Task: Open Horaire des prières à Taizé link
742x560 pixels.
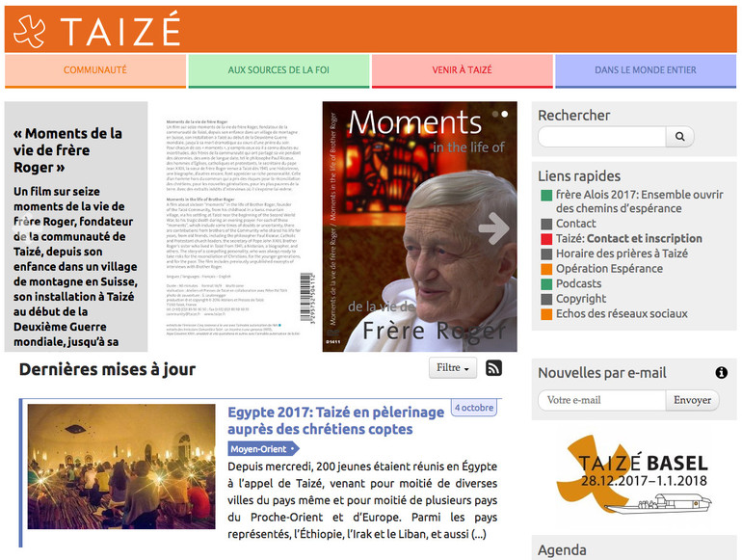Action: click(x=622, y=253)
